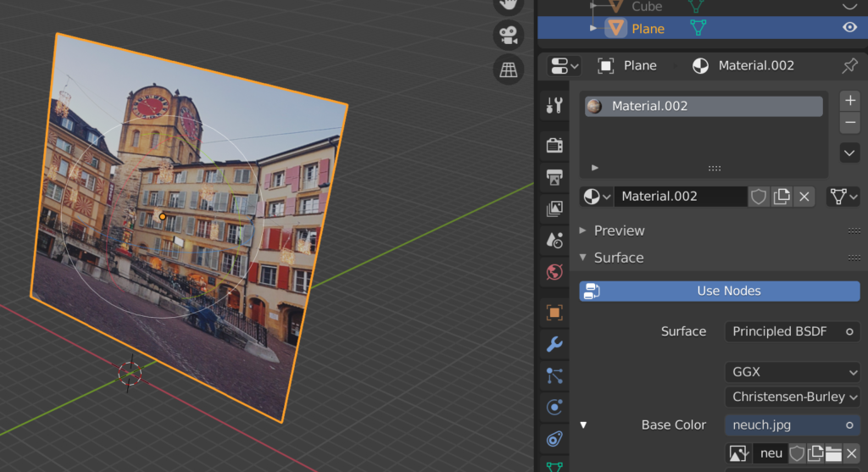The image size is (868, 472).
Task: Toggle Plane visibility eye in outliner
Action: click(x=849, y=28)
